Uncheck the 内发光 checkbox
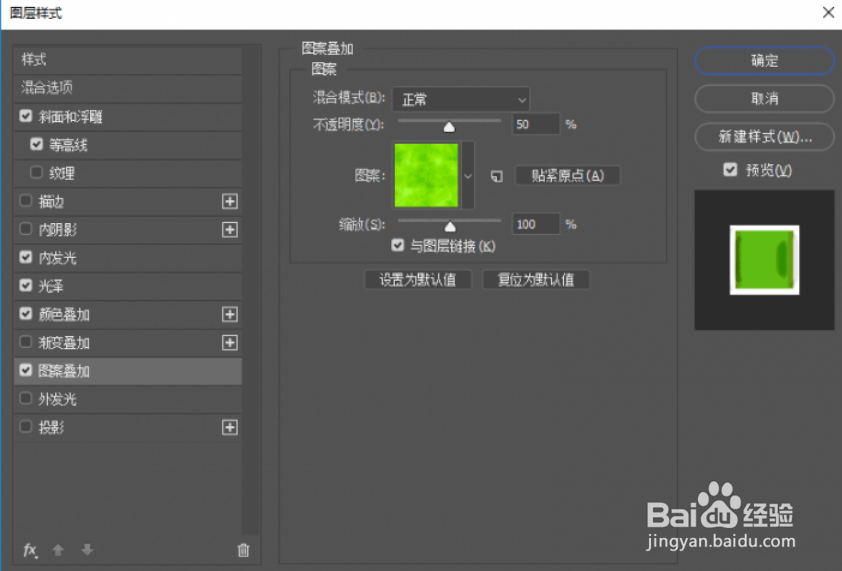Screen dimensions: 842x571 26,257
